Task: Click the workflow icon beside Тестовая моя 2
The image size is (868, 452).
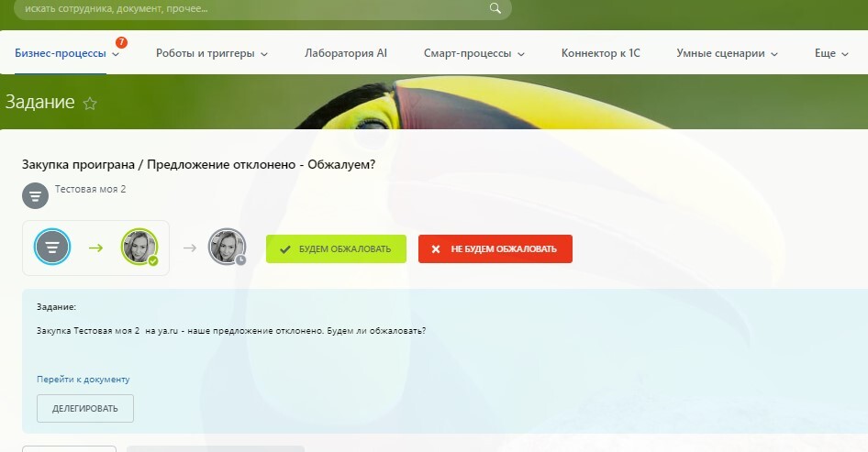Action: 35,195
